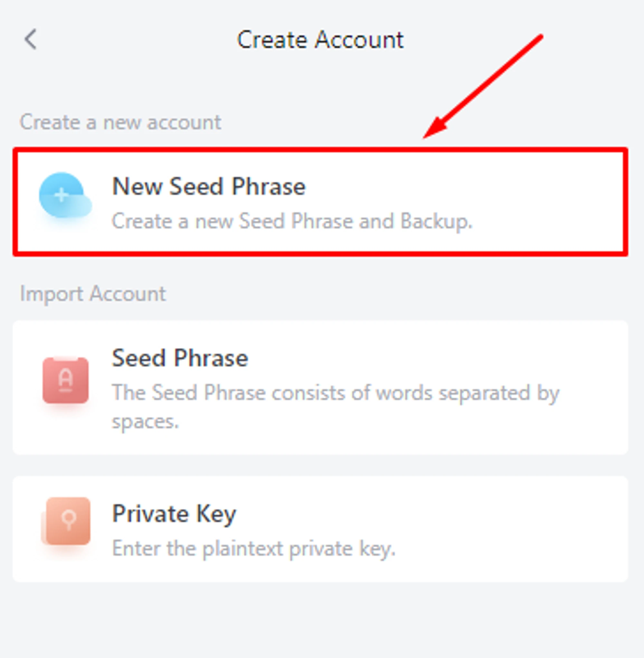
Task: Click "Create a new Seed Phrase and Backup." text
Action: (291, 221)
